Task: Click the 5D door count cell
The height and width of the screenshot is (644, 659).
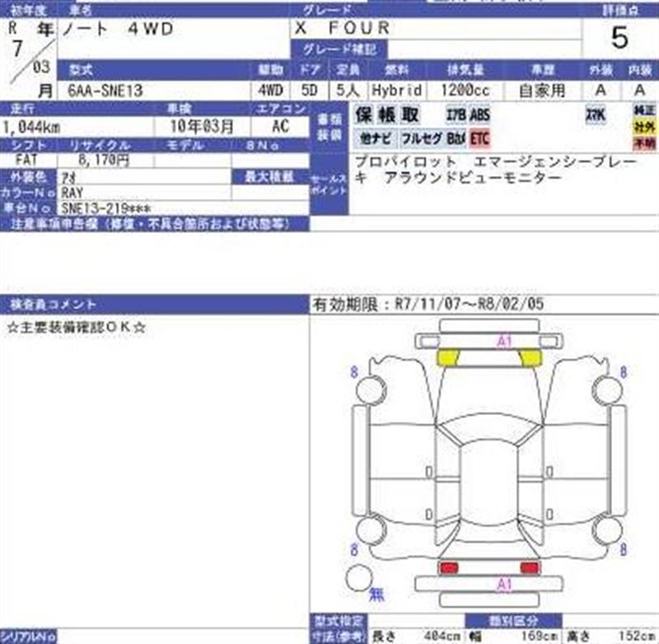Action: coord(309,90)
